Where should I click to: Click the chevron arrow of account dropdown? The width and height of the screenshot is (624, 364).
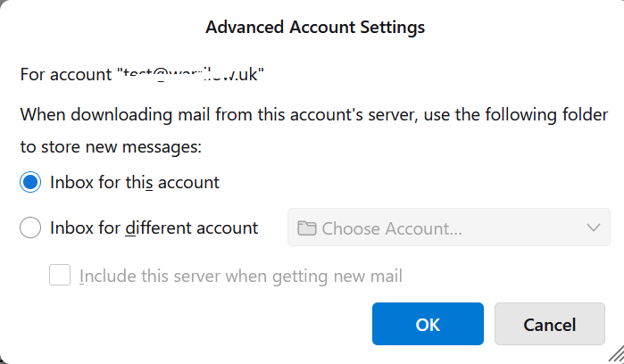click(595, 227)
